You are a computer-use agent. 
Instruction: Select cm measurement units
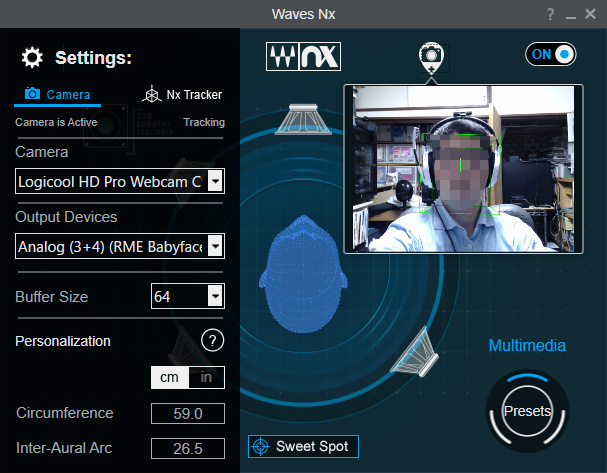point(168,377)
